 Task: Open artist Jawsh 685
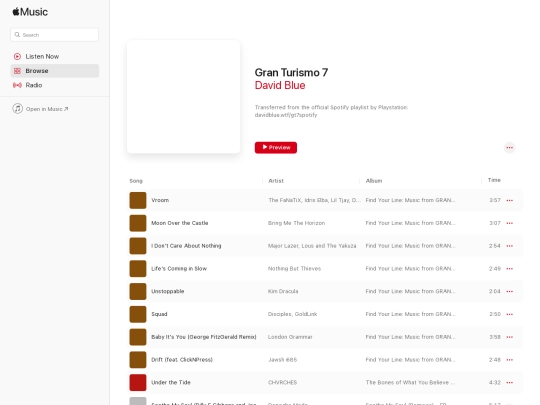(x=282, y=360)
